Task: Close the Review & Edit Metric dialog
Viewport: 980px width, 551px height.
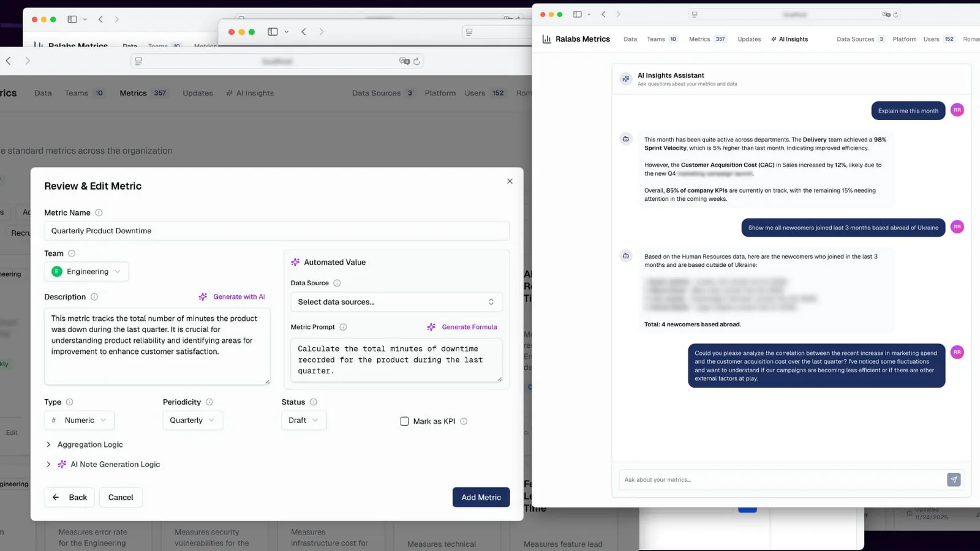Action: coord(510,181)
